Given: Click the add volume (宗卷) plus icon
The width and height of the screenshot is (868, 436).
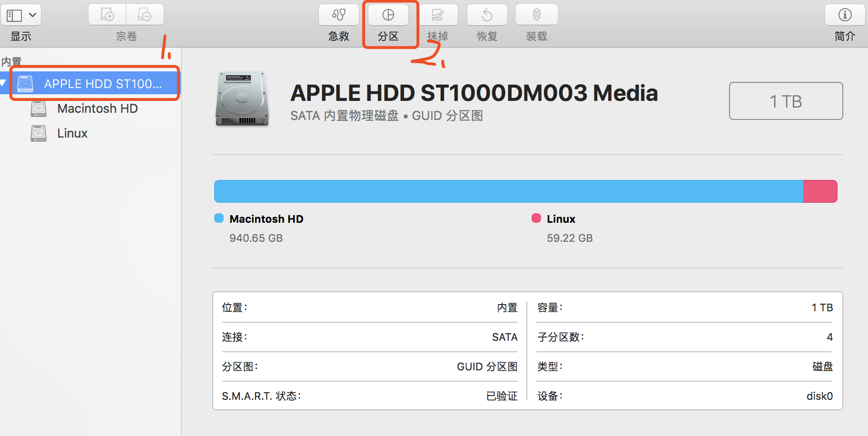Looking at the screenshot, I should (x=108, y=15).
